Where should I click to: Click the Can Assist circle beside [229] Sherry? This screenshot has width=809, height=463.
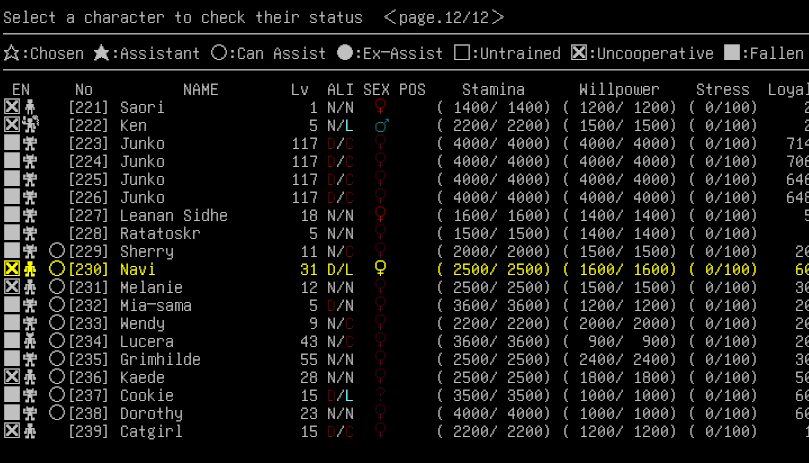(x=57, y=251)
